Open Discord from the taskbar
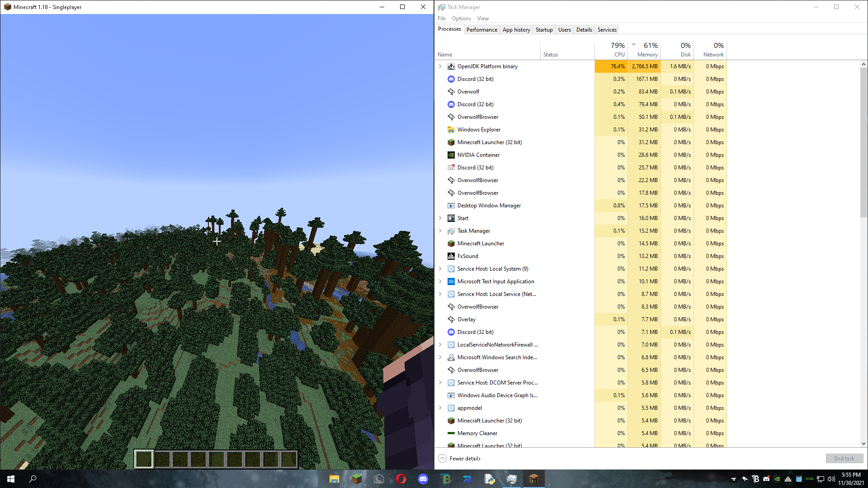868x488 pixels. tap(423, 479)
